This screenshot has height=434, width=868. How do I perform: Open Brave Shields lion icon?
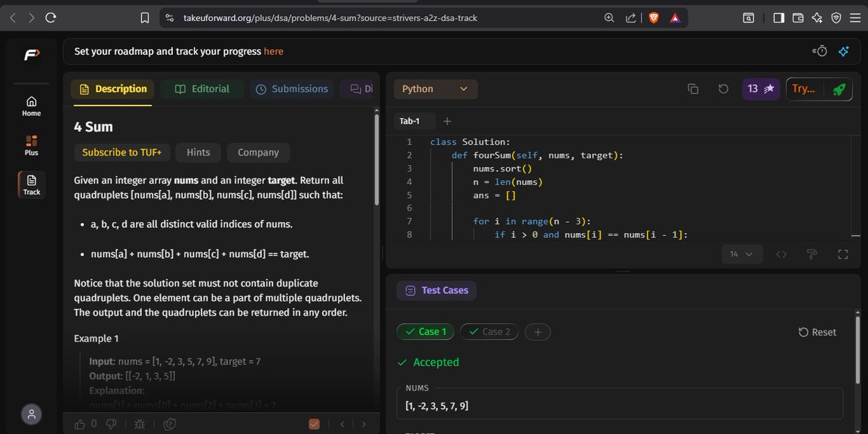[654, 18]
